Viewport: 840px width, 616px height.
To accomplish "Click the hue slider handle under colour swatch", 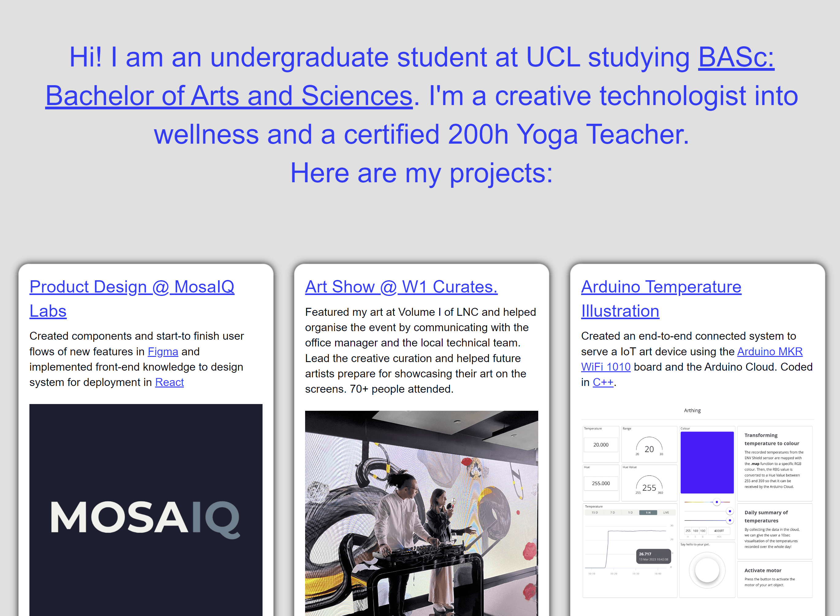I will click(717, 502).
